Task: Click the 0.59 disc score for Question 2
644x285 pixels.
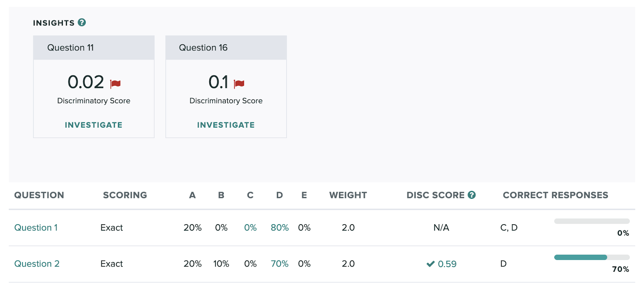Action: coord(447,264)
